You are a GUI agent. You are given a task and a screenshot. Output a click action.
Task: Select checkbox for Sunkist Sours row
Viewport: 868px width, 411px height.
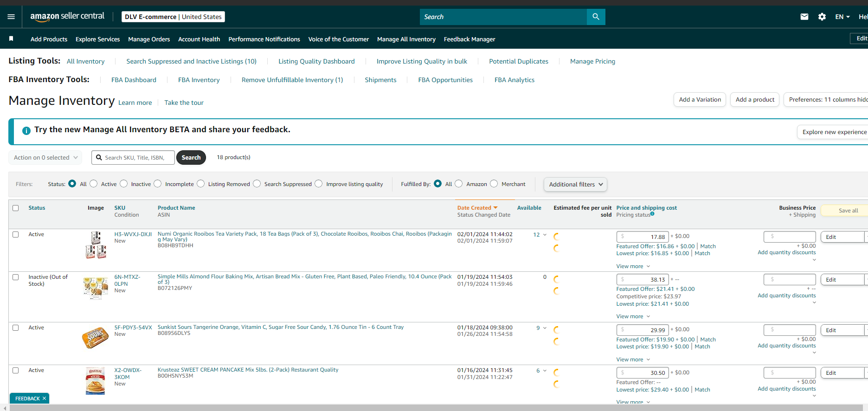pos(16,328)
